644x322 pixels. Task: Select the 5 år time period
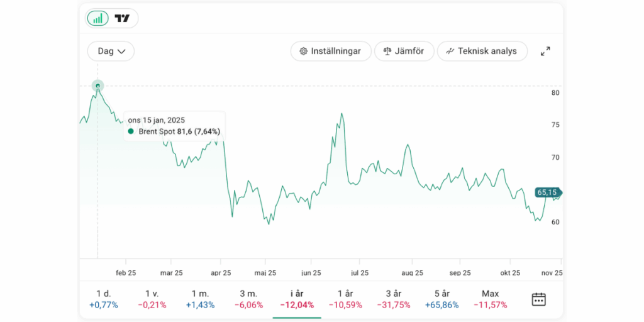click(x=442, y=299)
